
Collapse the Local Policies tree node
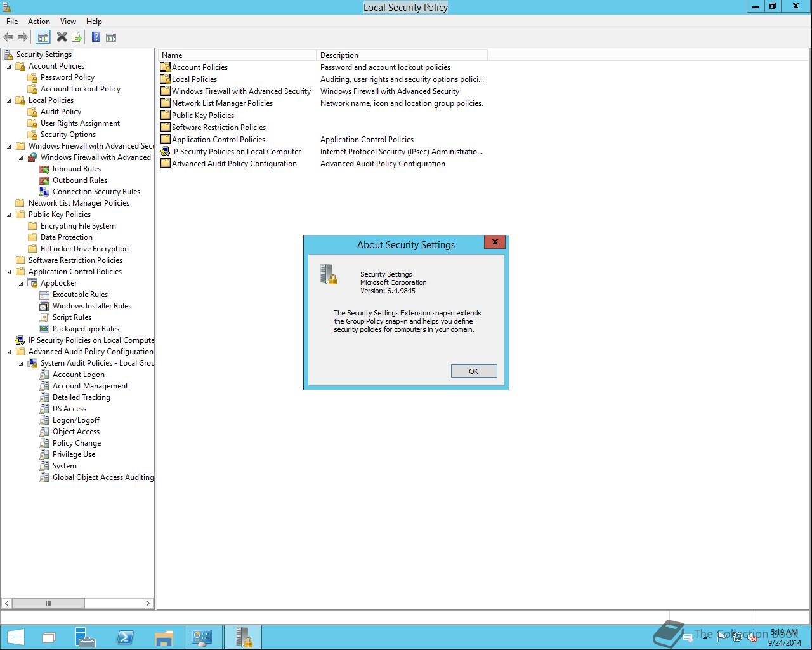pyautogui.click(x=9, y=100)
